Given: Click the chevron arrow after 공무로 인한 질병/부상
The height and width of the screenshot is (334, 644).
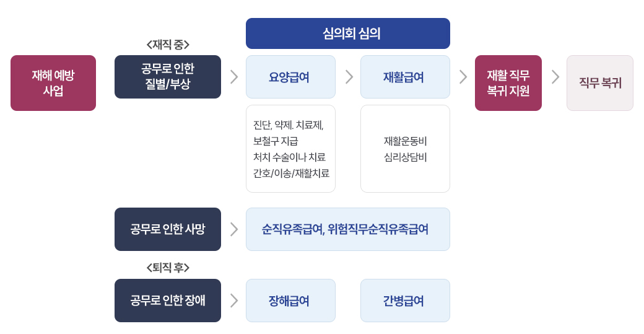Looking at the screenshot, I should pos(234,77).
